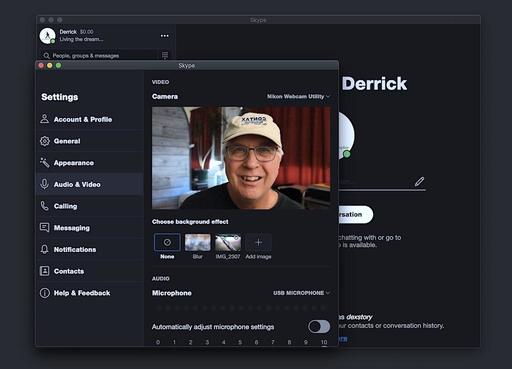The height and width of the screenshot is (369, 512).
Task: Click the 'Living the dream...' mood text
Action: [x=81, y=39]
